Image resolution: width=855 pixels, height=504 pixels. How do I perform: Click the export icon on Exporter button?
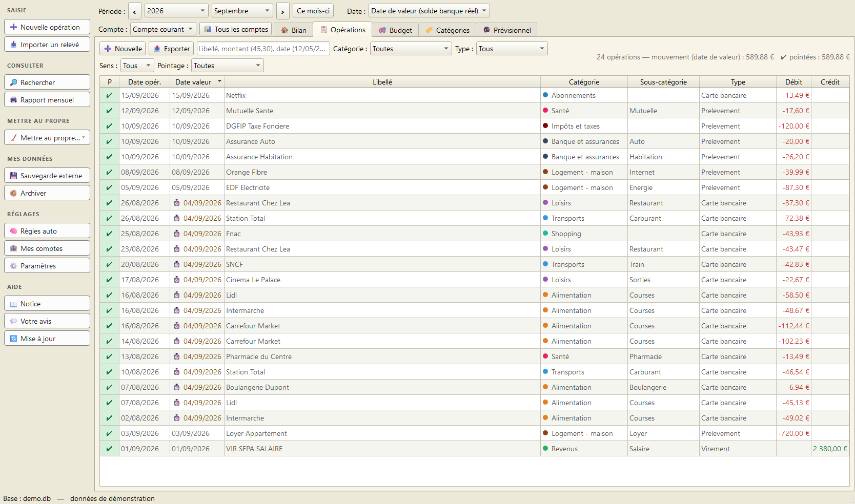point(157,49)
